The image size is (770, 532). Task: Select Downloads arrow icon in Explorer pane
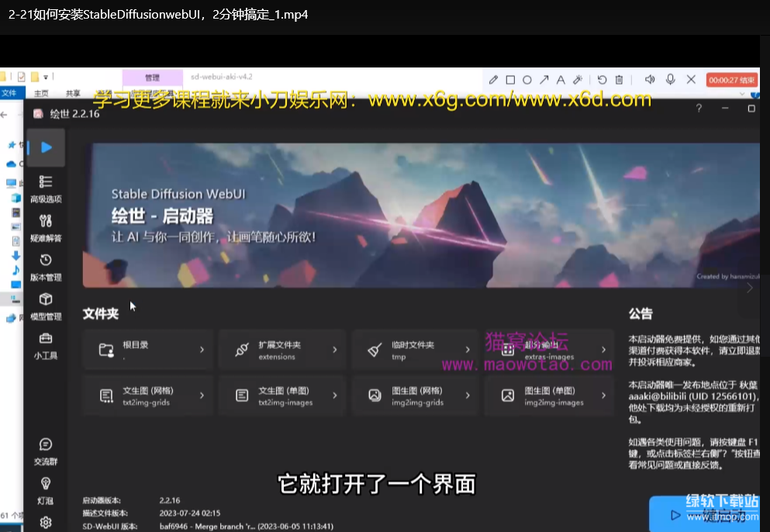coord(16,255)
